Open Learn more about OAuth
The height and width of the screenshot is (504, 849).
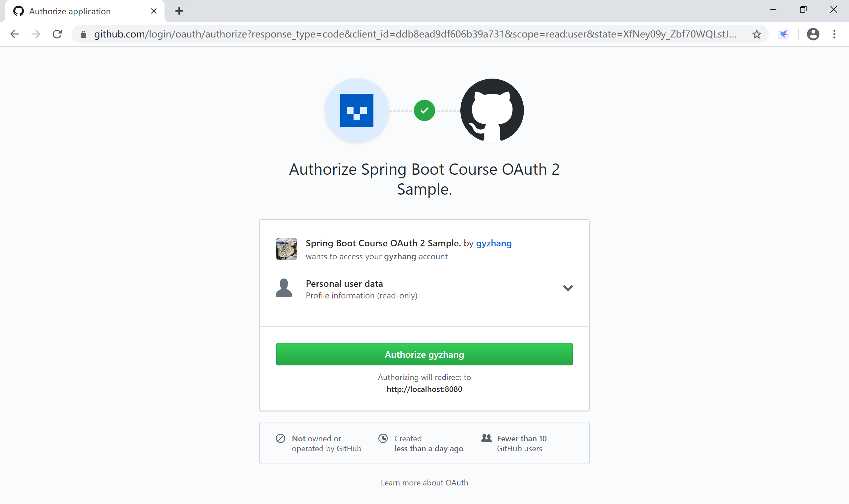[x=424, y=482]
